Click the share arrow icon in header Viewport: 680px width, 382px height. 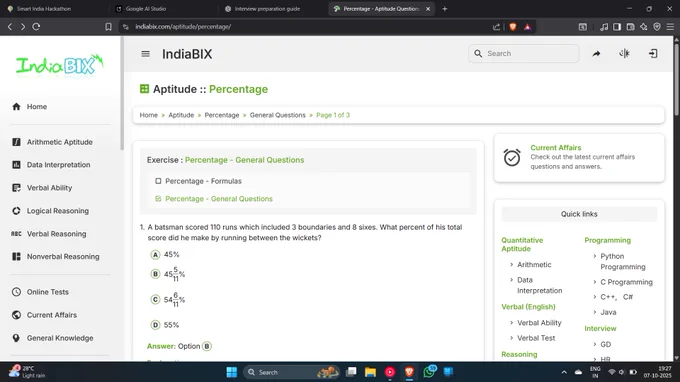596,53
